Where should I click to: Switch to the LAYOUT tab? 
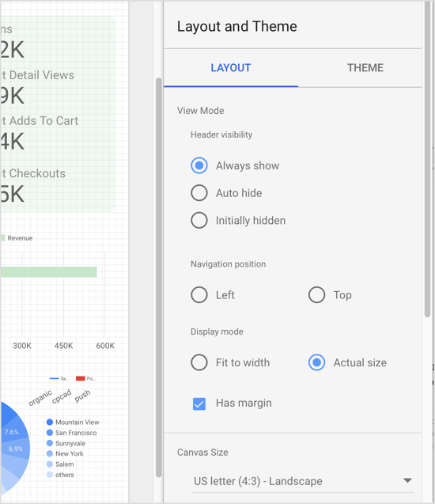tap(231, 68)
